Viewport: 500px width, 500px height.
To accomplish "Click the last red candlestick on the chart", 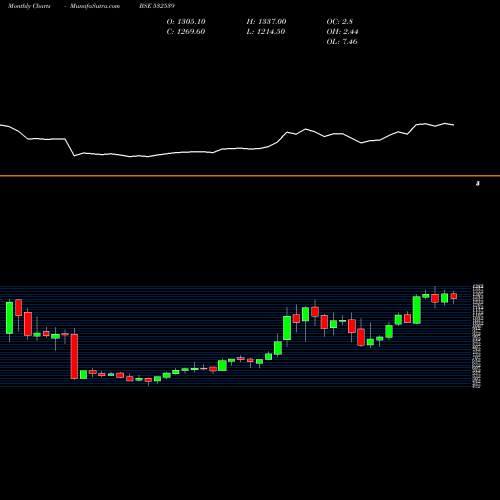I will pyautogui.click(x=454, y=296).
